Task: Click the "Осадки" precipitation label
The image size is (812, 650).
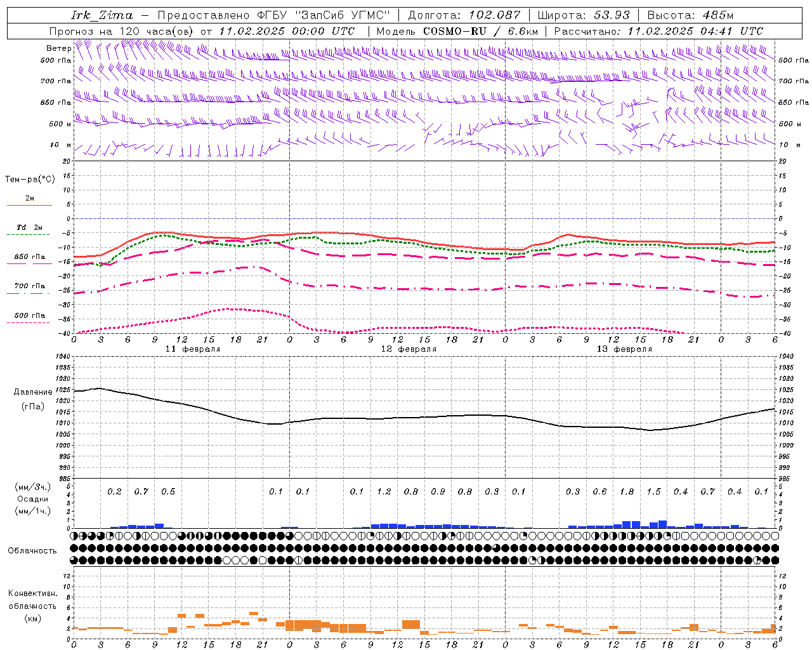Action: [32, 499]
